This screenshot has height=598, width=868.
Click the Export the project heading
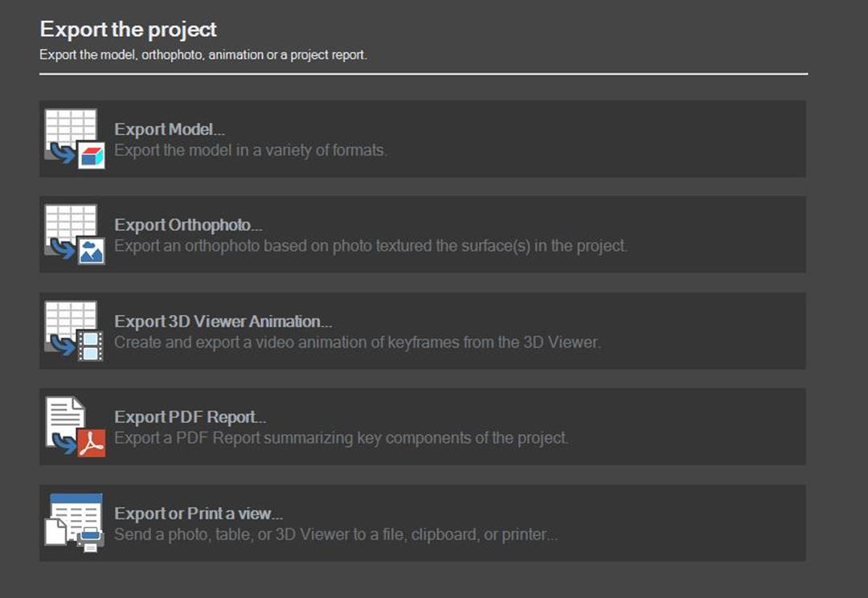tap(128, 29)
